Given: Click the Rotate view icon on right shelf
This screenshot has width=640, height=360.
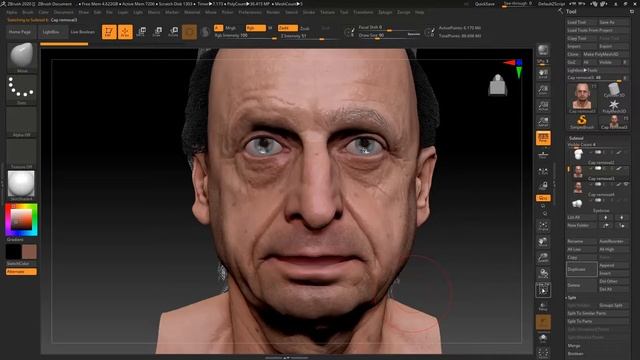Looking at the screenshot, I should point(543,273).
